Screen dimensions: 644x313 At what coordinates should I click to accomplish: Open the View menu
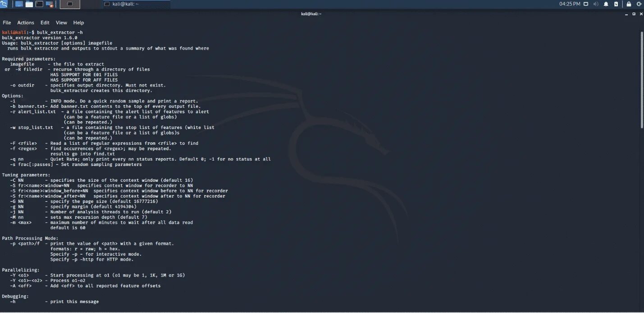coord(61,23)
